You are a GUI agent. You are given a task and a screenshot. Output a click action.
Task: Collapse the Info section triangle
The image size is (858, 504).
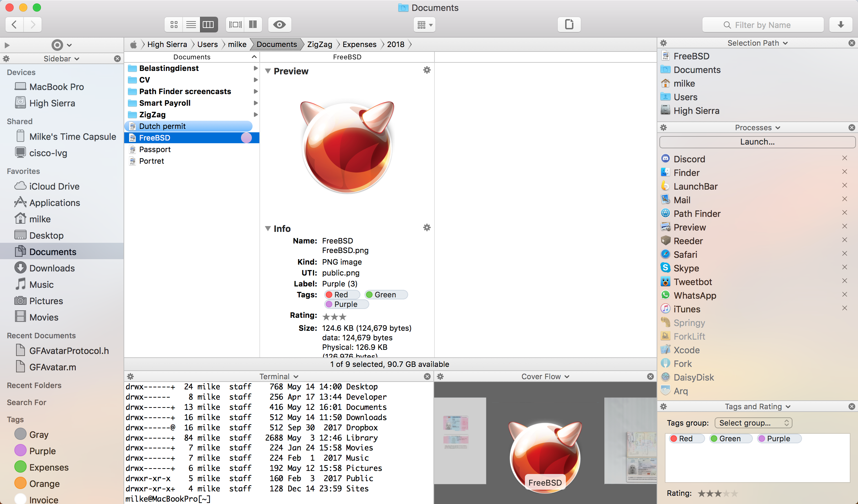(268, 228)
